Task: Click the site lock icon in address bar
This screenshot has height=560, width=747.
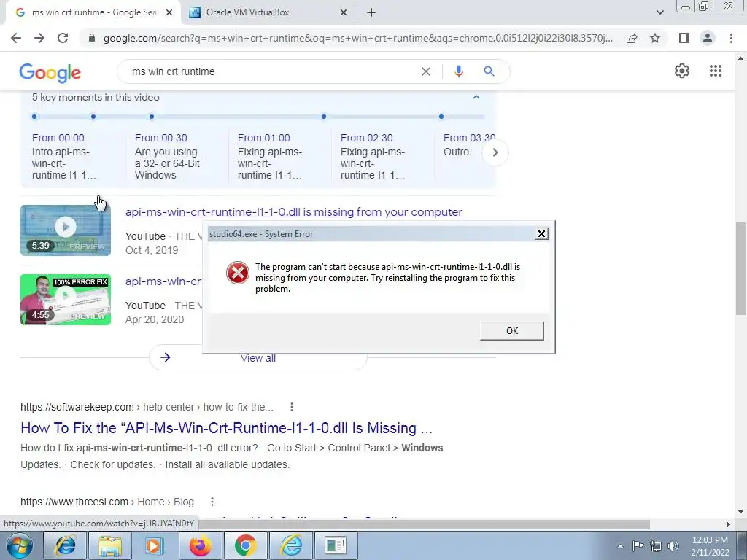Action: tap(92, 38)
